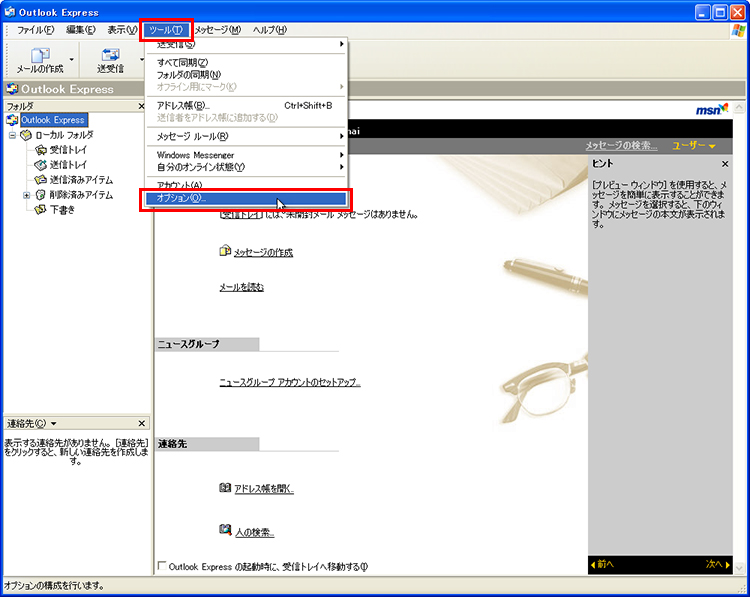Expand the 自分のオンライン状態 submenu
The height and width of the screenshot is (597, 750).
click(x=246, y=167)
